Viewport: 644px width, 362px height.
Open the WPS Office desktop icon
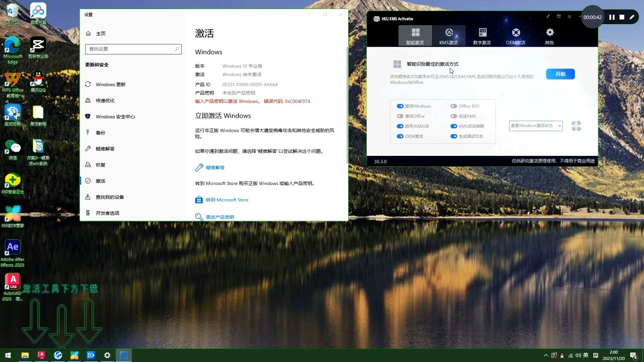[x=13, y=84]
